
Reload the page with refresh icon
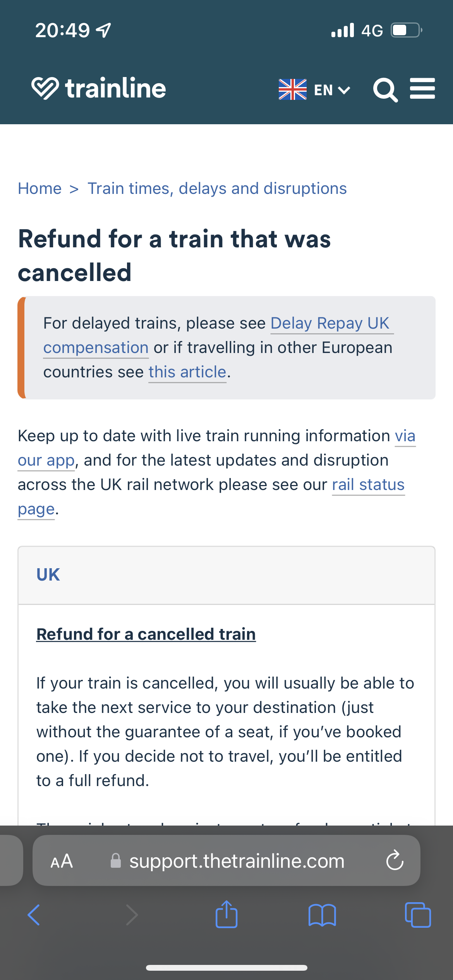[x=395, y=860]
